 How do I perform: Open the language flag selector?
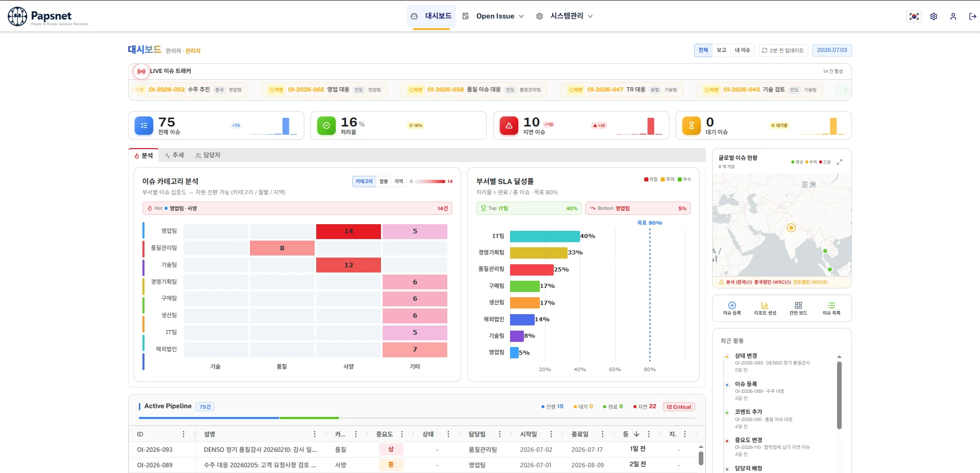[914, 16]
